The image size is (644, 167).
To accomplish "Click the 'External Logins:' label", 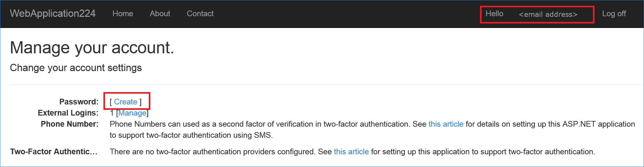I will 68,113.
